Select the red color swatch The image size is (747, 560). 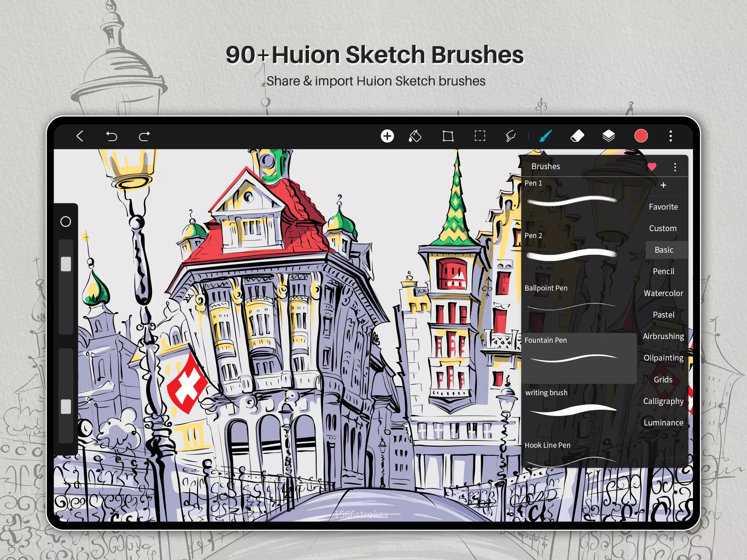click(641, 135)
